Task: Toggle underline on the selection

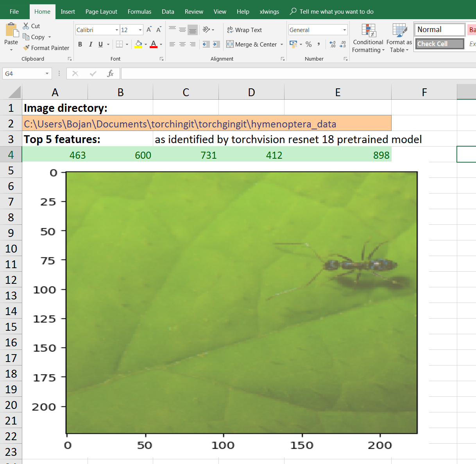Action: 101,45
